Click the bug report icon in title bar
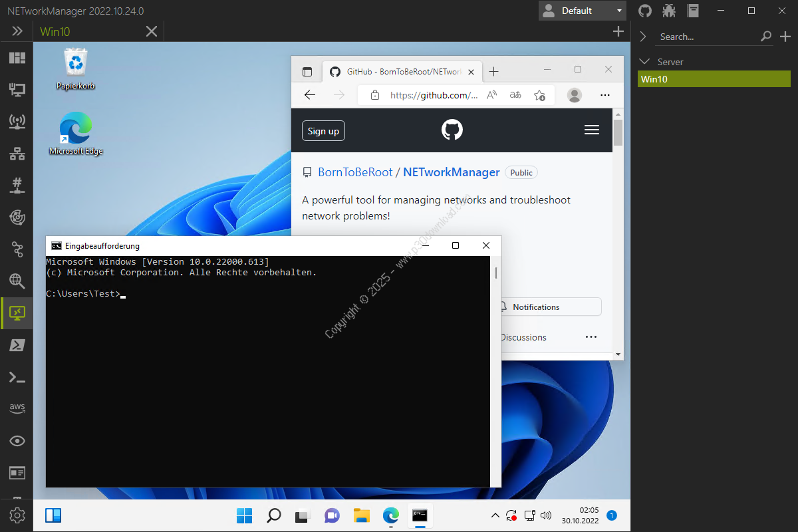Image resolution: width=798 pixels, height=532 pixels. tap(669, 11)
